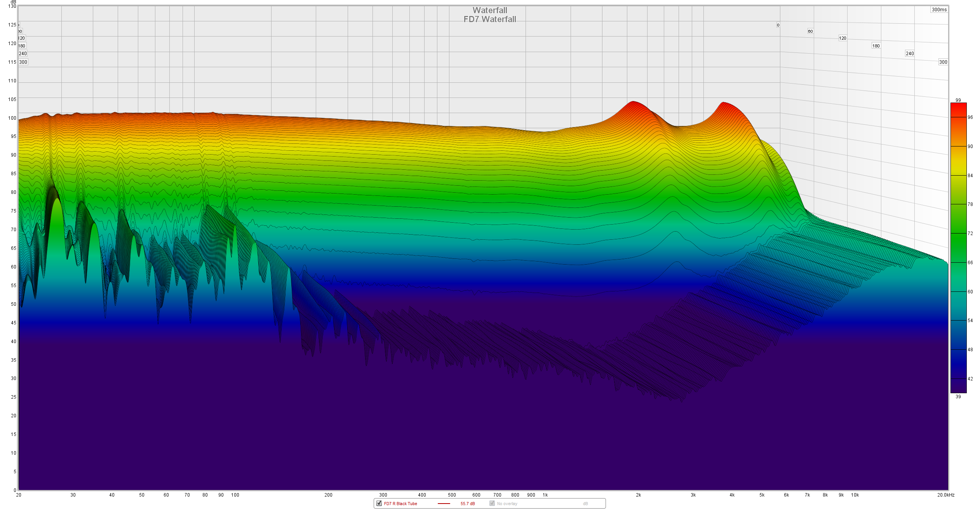The image size is (980, 509).
Task: Uncheck the FD7 R Black Tube checkbox
Action: pos(379,503)
